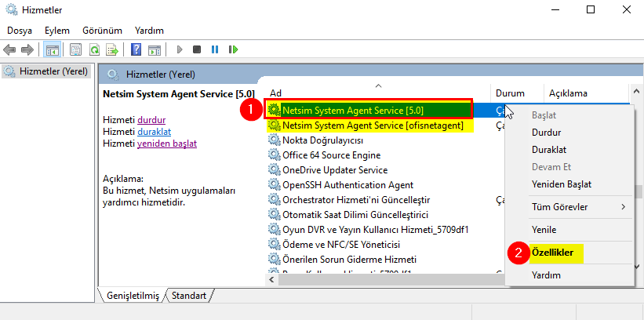Click gear icon of Önerilen Sorun Giderme Hizmeti

[275, 259]
